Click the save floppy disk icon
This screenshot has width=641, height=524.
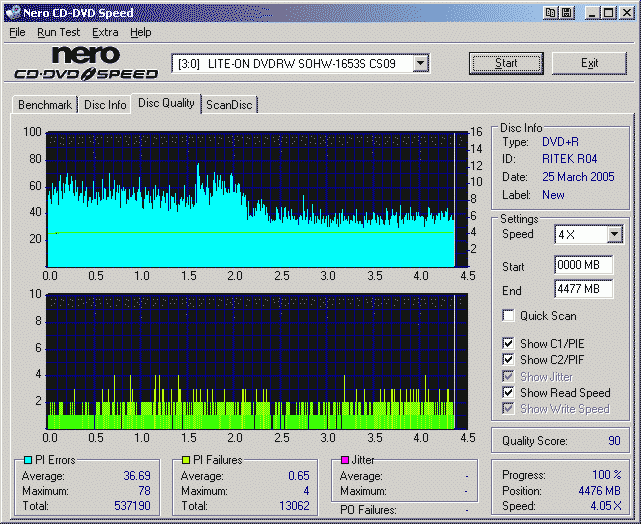click(x=567, y=13)
